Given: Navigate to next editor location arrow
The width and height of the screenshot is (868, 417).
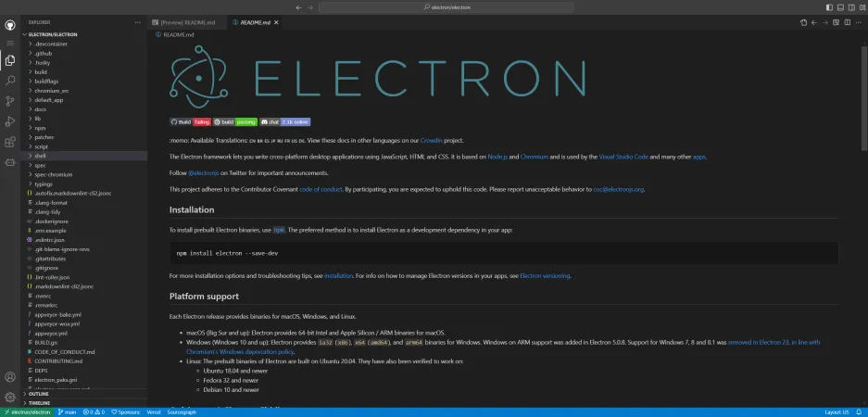Looking at the screenshot, I should 825,23.
